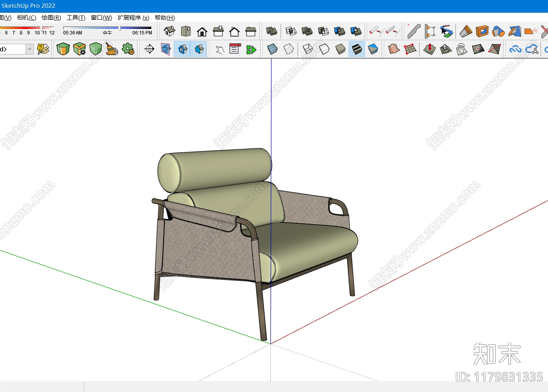Click the green double-gear extension icon
Image resolution: width=548 pixels, height=392 pixels.
tap(128, 49)
